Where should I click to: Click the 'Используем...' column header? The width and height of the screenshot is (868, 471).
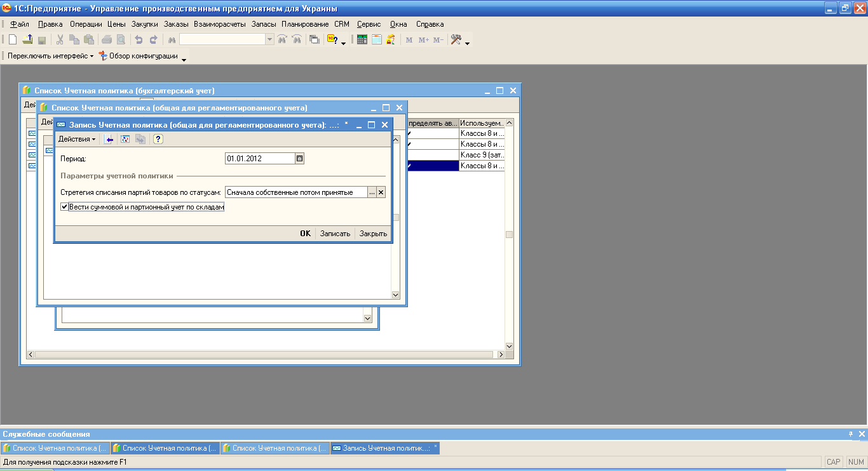(x=482, y=123)
